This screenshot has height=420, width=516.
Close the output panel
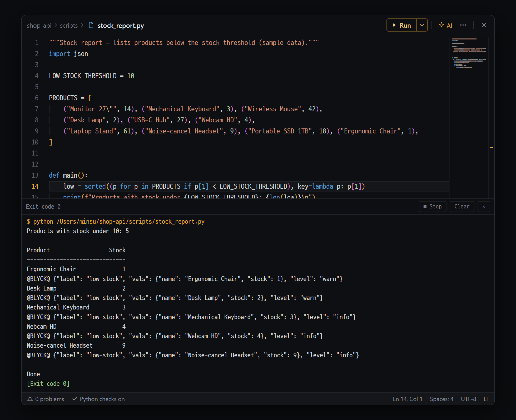(484, 207)
